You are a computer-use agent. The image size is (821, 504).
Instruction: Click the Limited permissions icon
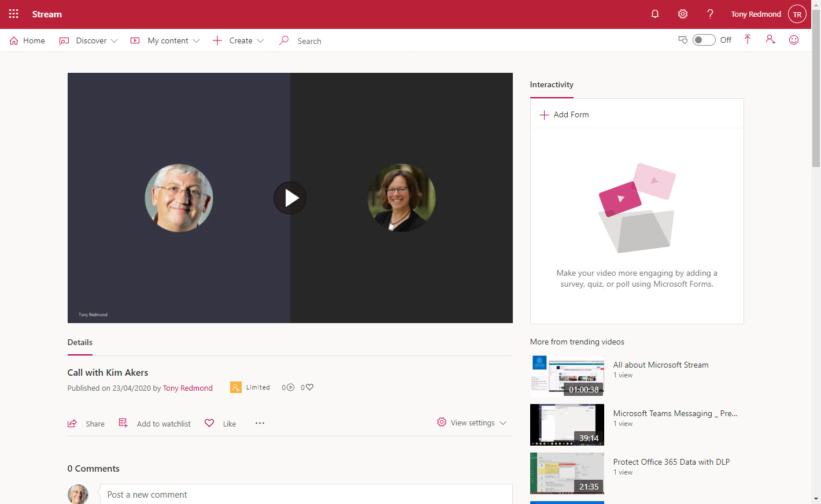point(236,387)
